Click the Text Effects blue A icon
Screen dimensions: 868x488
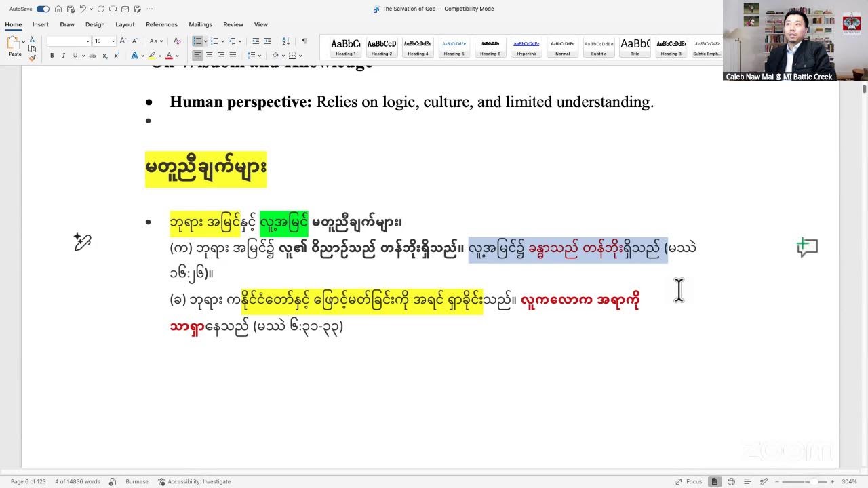[x=134, y=56]
